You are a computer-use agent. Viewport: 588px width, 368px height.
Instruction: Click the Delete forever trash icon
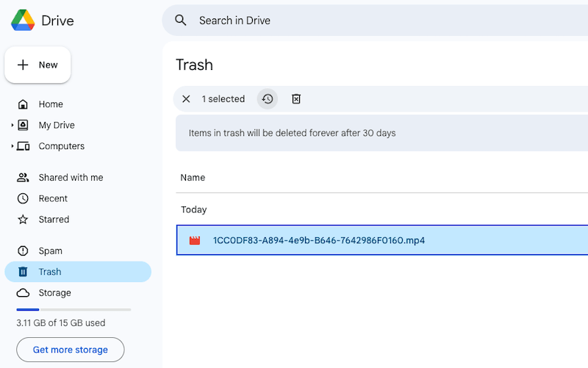tap(296, 99)
